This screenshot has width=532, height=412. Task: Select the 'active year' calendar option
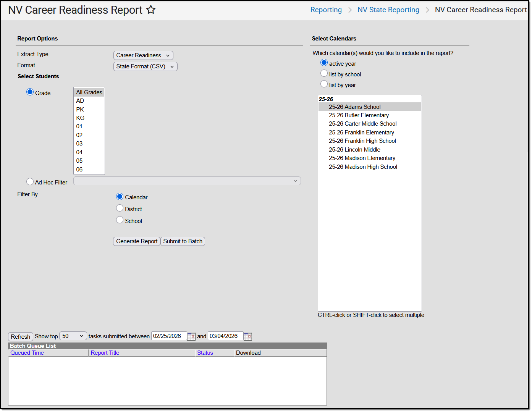coord(324,62)
